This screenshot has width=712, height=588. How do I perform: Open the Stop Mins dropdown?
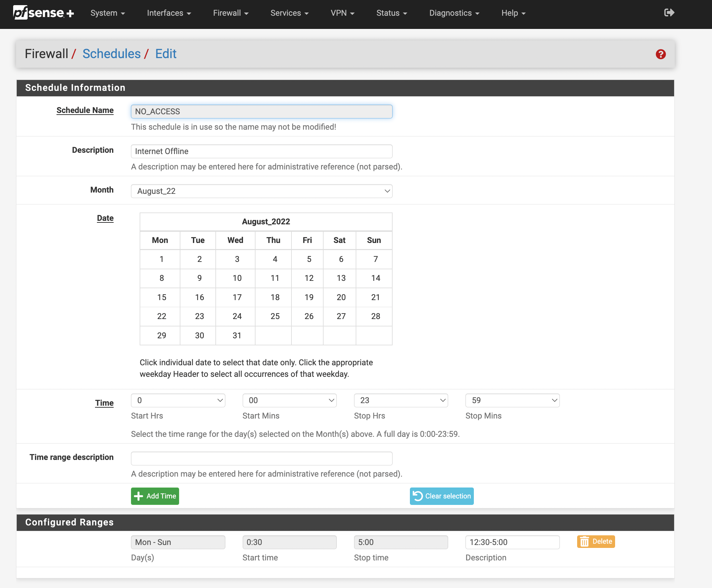click(512, 400)
